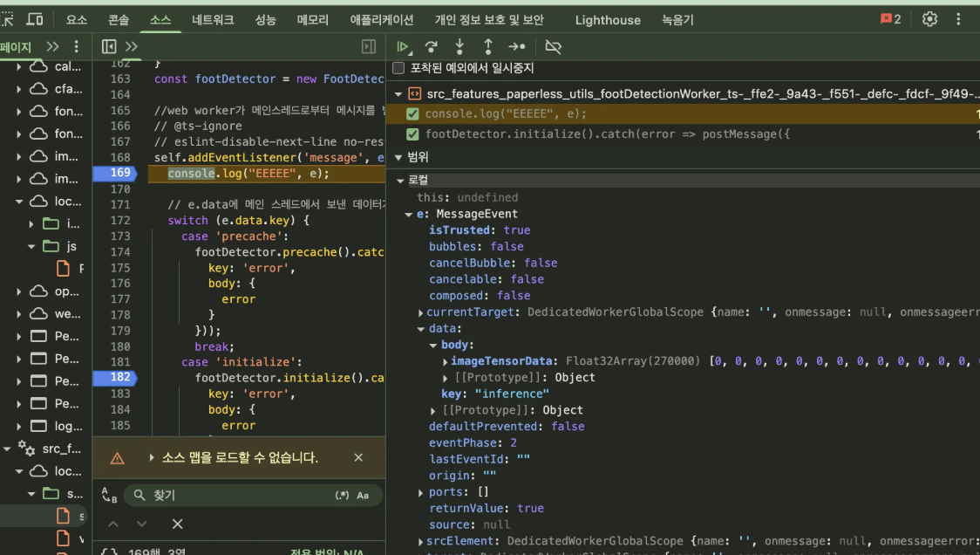This screenshot has width=980, height=555.
Task: Select the isTrusted: true property
Action: (x=480, y=230)
